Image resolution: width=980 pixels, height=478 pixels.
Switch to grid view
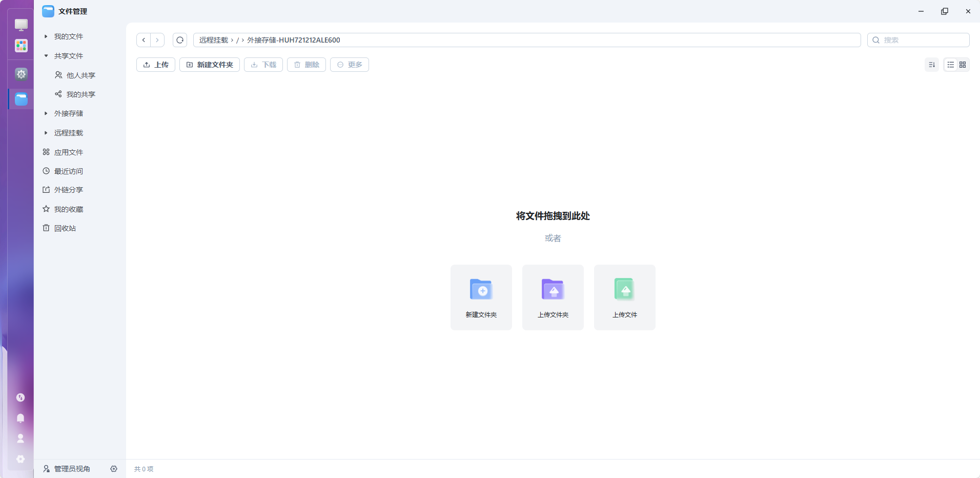963,65
